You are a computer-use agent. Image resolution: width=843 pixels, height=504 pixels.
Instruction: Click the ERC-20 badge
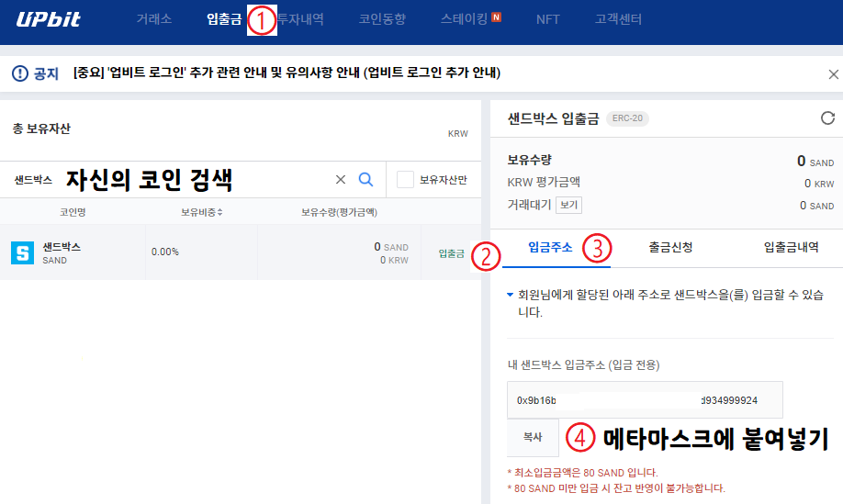click(x=627, y=118)
